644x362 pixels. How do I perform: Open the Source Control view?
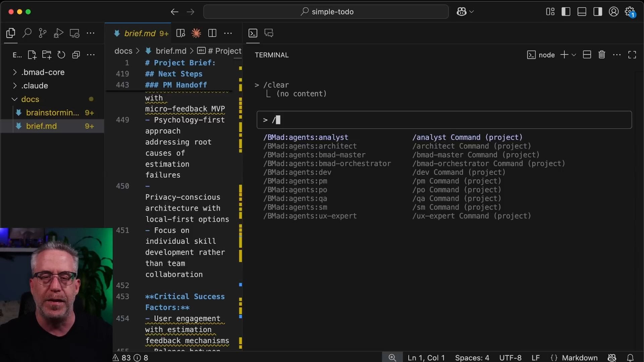pos(43,33)
